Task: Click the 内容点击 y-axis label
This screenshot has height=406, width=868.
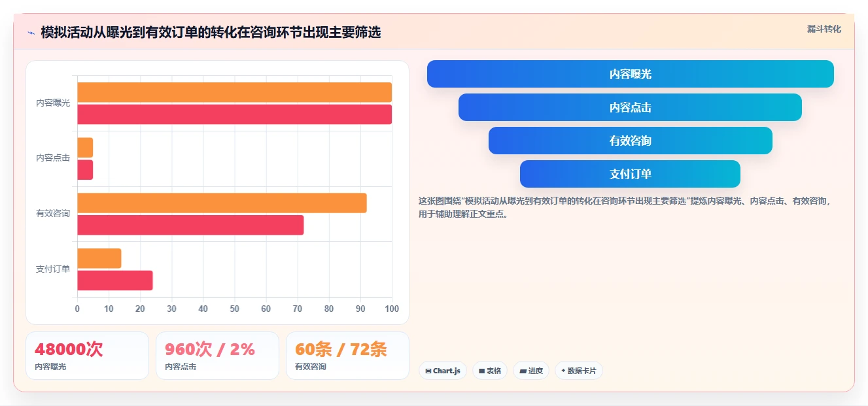Action: (53, 158)
